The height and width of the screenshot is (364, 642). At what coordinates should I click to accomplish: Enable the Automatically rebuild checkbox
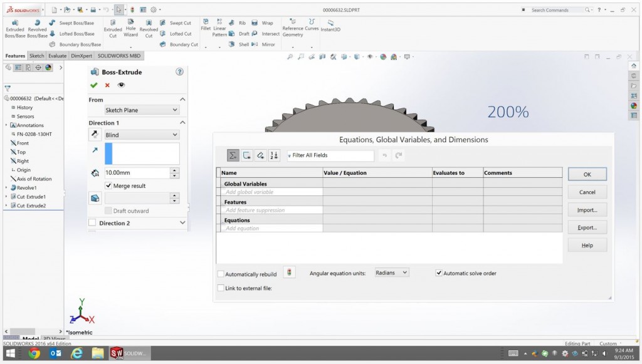click(220, 274)
